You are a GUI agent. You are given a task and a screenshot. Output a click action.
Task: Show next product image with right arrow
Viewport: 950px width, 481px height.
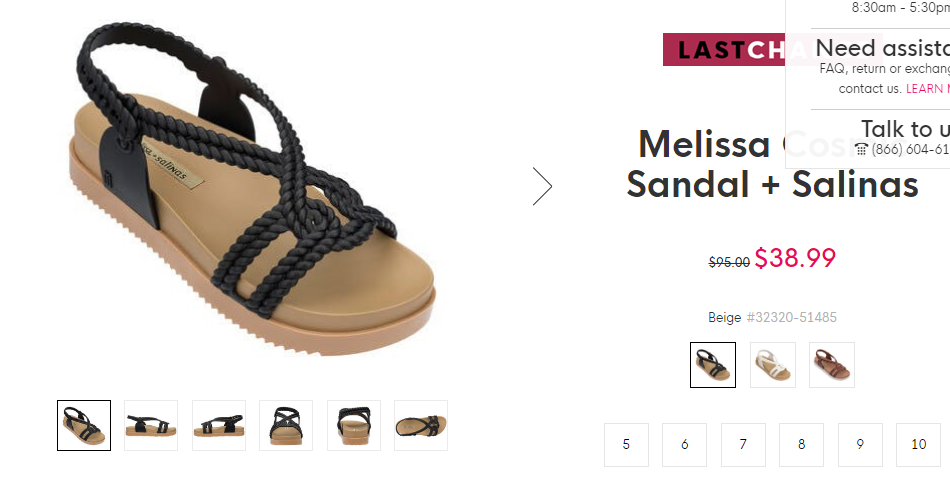pyautogui.click(x=542, y=187)
